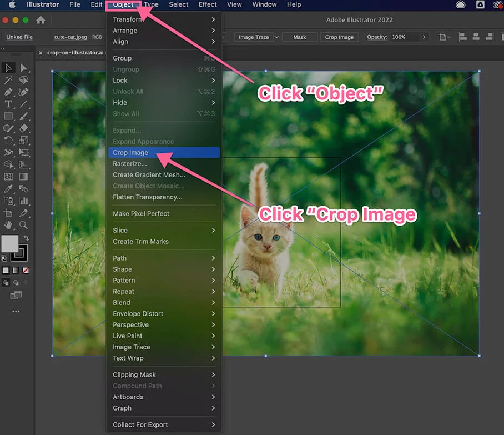Select the Type tool
This screenshot has height=435, width=504.
click(8, 104)
